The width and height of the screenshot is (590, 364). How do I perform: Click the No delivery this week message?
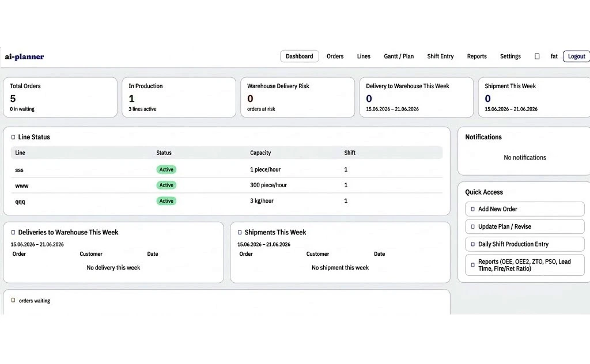[114, 268]
